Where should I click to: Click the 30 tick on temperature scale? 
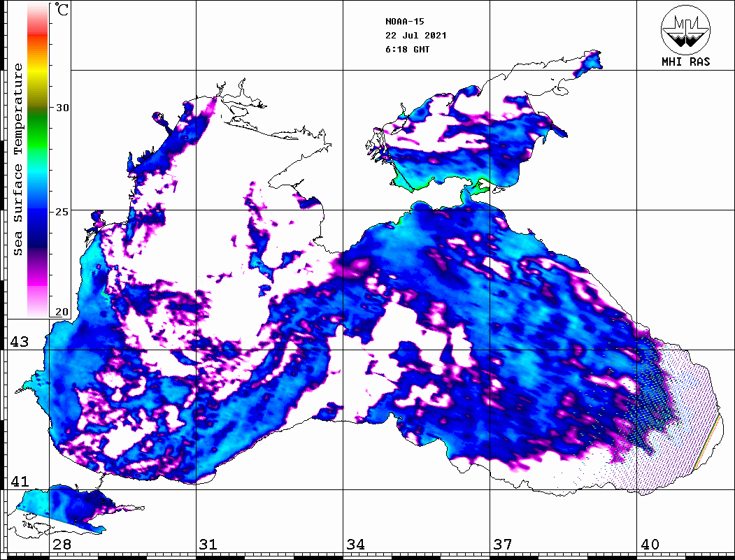pyautogui.click(x=62, y=108)
